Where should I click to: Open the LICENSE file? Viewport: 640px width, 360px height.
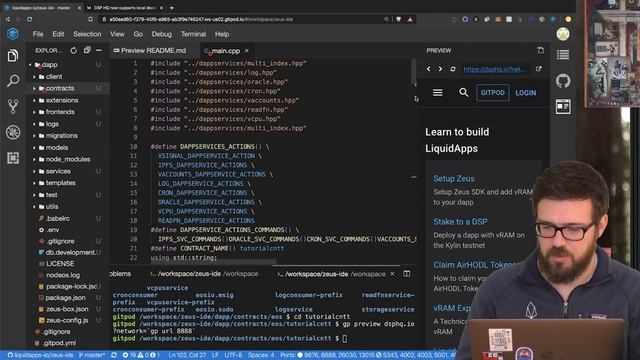tap(60, 264)
